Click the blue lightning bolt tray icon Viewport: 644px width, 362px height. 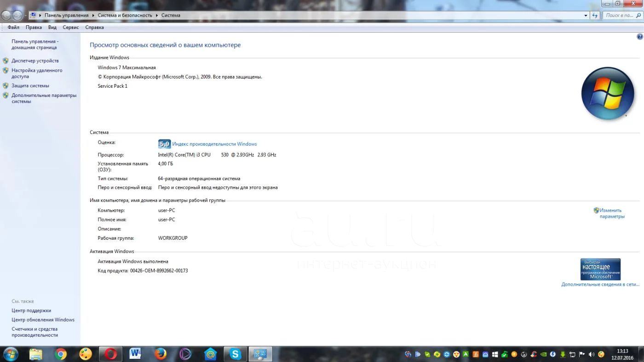[x=553, y=354]
